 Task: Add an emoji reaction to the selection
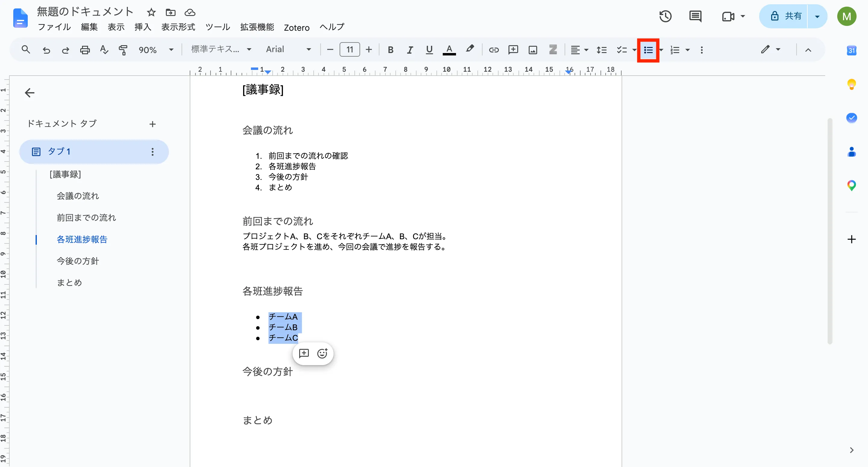click(x=322, y=353)
